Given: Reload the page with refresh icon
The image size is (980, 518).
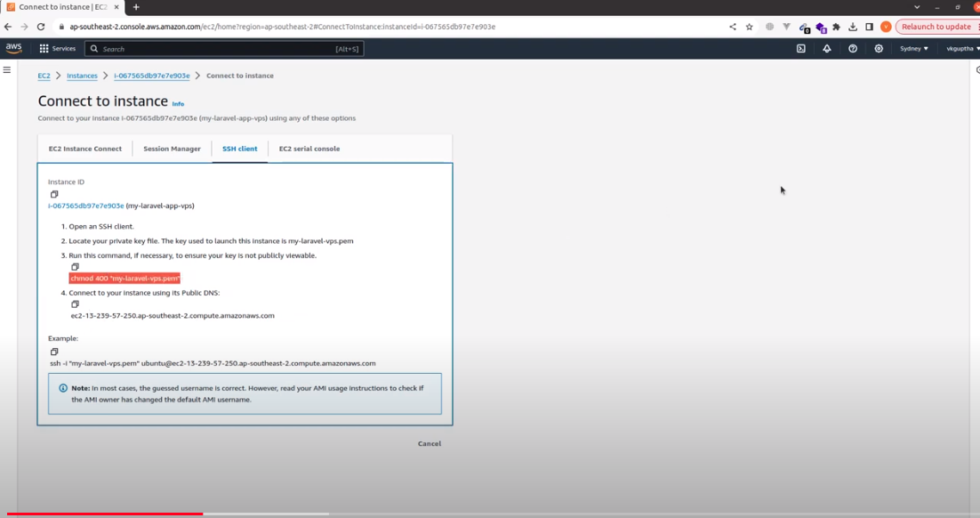Looking at the screenshot, I should point(41,27).
